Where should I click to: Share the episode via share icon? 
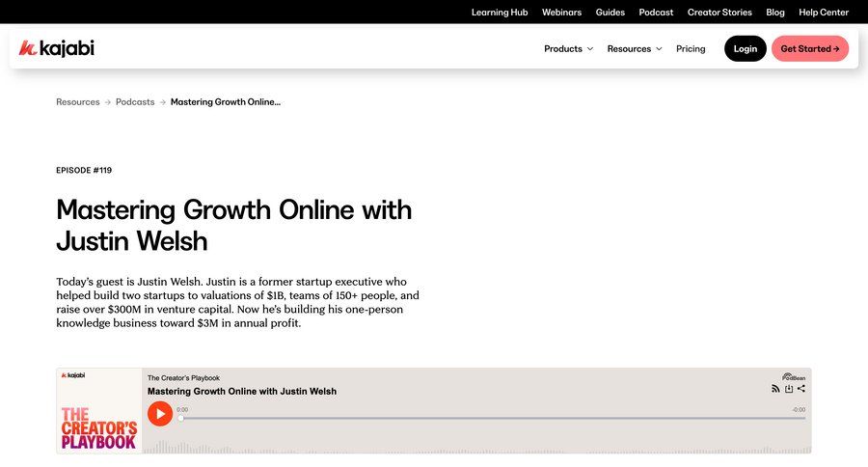click(x=801, y=388)
